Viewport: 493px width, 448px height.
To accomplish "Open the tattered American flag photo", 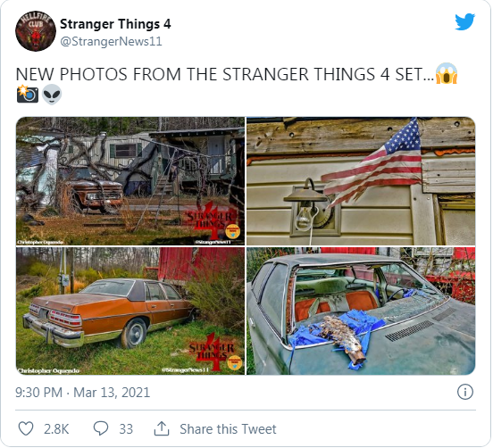I will tap(361, 181).
